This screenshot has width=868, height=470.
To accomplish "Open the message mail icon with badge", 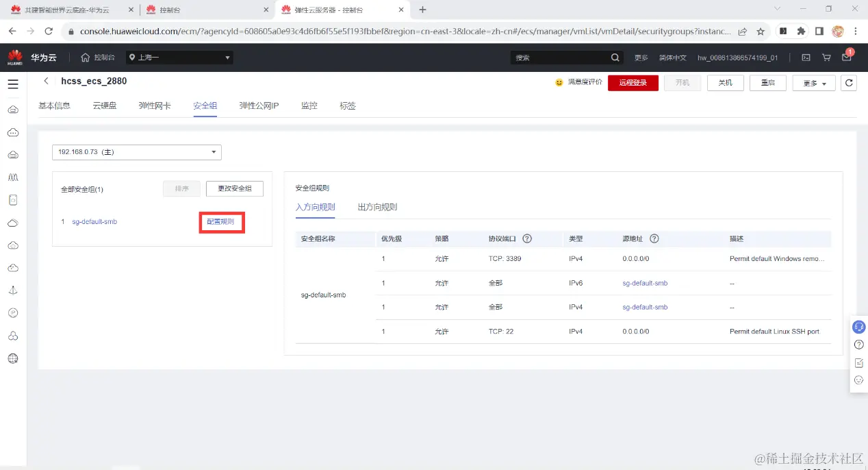I will pos(847,57).
